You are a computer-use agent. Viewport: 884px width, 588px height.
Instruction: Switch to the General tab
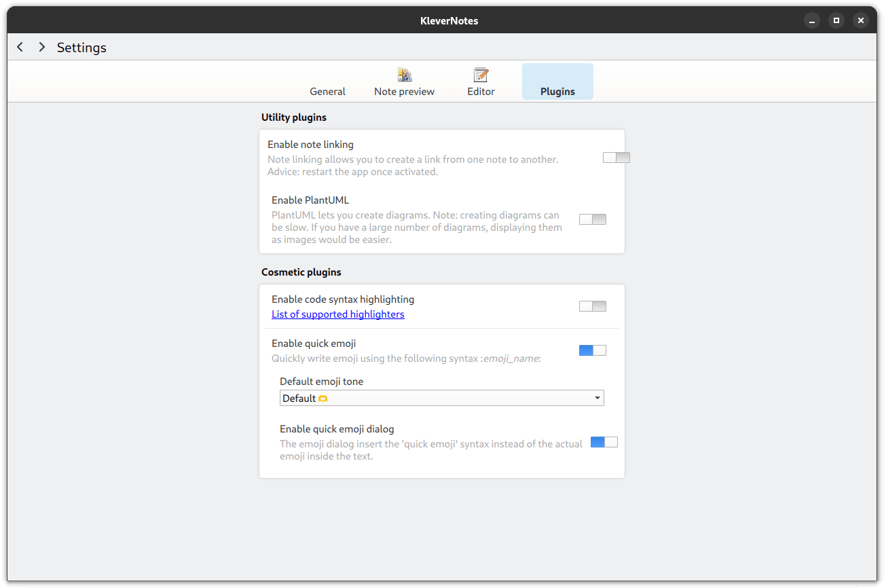click(327, 92)
